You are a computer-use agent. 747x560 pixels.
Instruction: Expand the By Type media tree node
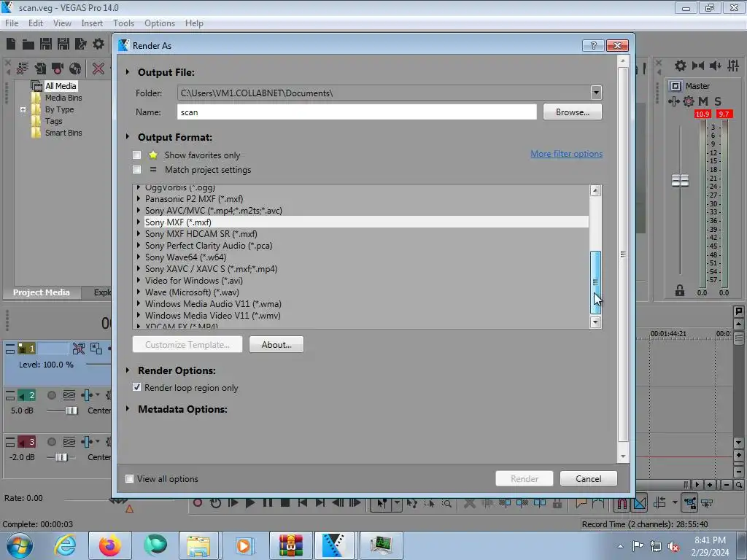(23, 109)
